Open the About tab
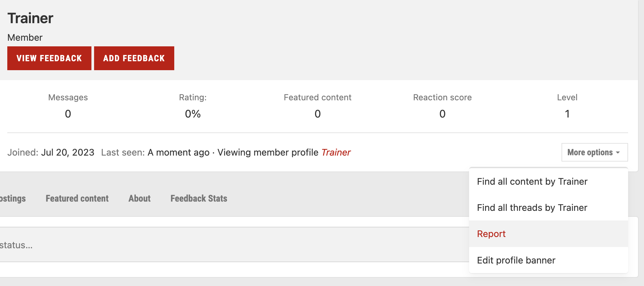The height and width of the screenshot is (286, 644). click(x=139, y=198)
